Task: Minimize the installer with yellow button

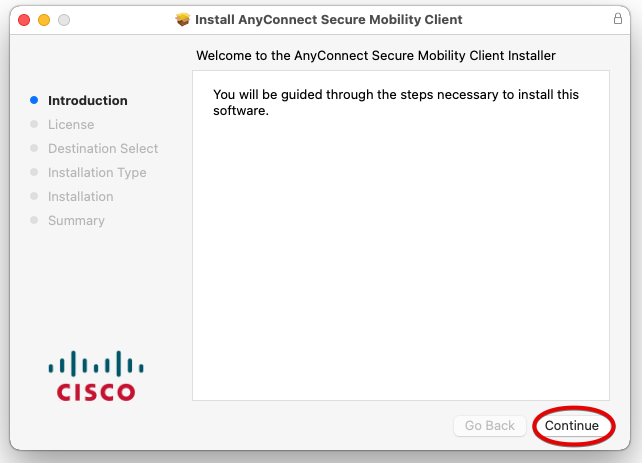Action: point(44,20)
